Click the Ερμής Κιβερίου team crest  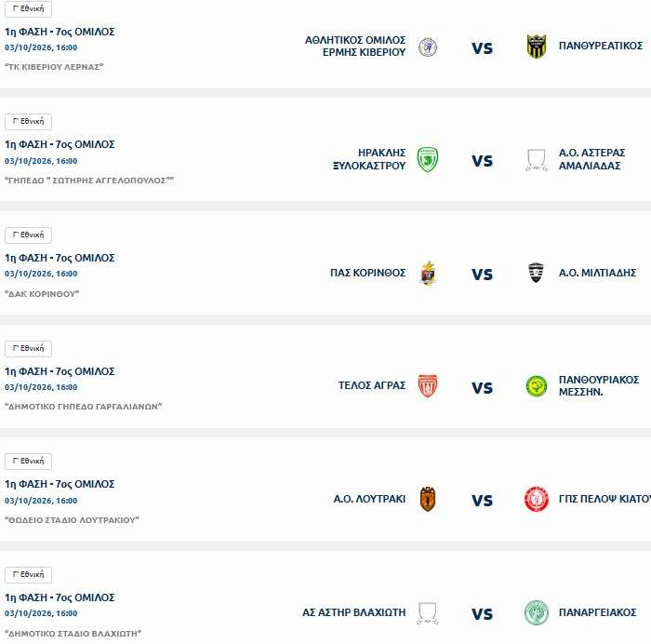click(428, 47)
